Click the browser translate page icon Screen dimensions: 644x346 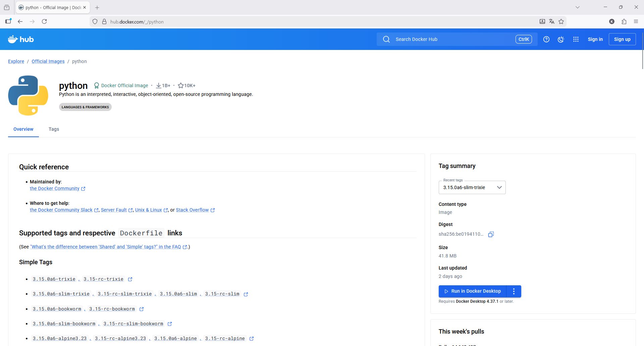(552, 21)
